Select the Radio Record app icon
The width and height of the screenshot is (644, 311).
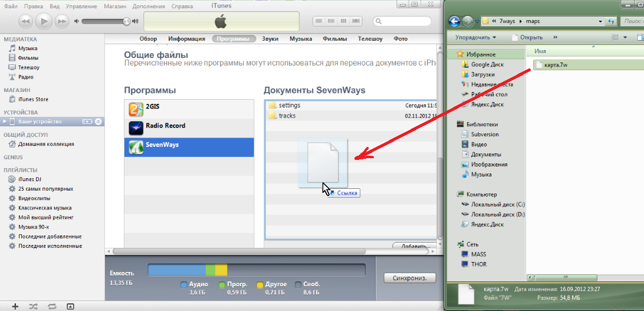(x=136, y=127)
